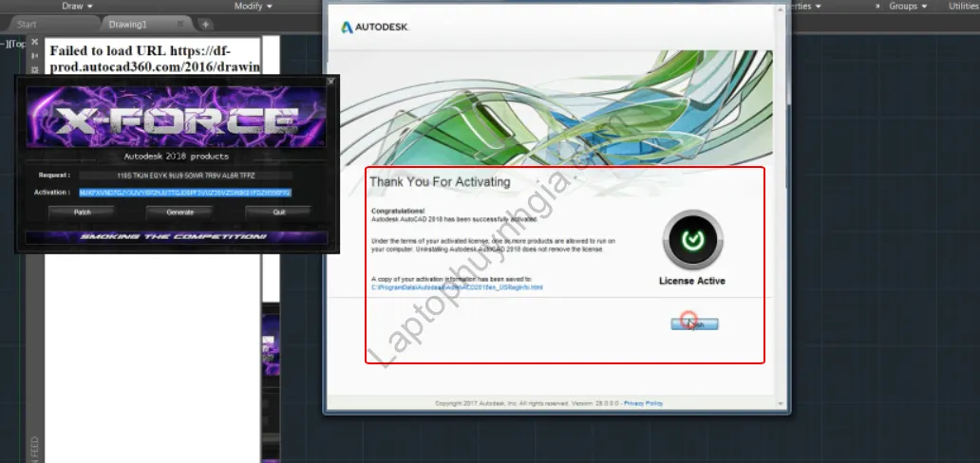Open the Properties panel dropdown arrow
This screenshot has height=463, width=980.
point(819,6)
